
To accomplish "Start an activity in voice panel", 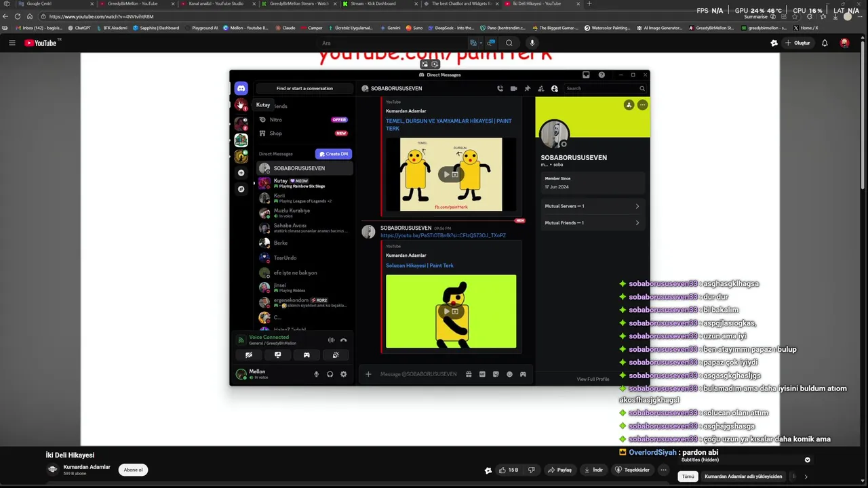I will tap(307, 354).
